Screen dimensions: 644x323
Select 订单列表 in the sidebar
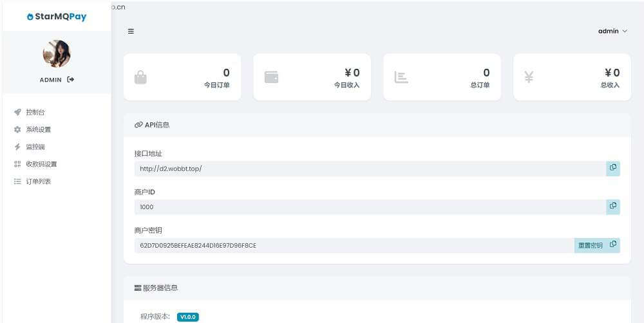[38, 181]
